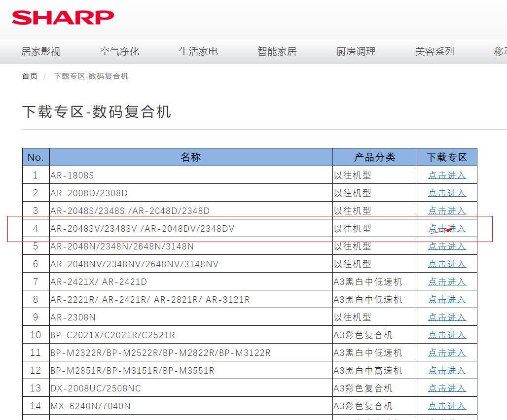Open the download link for AR-1808S

[447, 175]
